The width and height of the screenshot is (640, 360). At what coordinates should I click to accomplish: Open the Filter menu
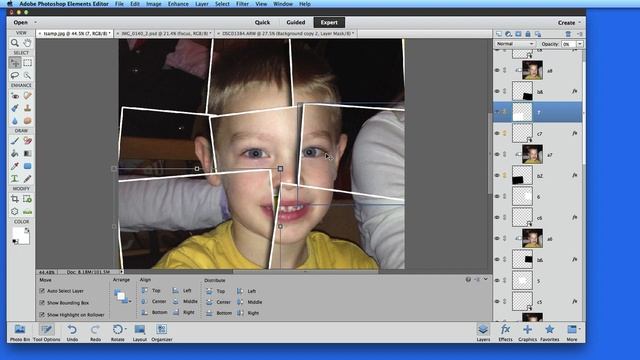[242, 4]
